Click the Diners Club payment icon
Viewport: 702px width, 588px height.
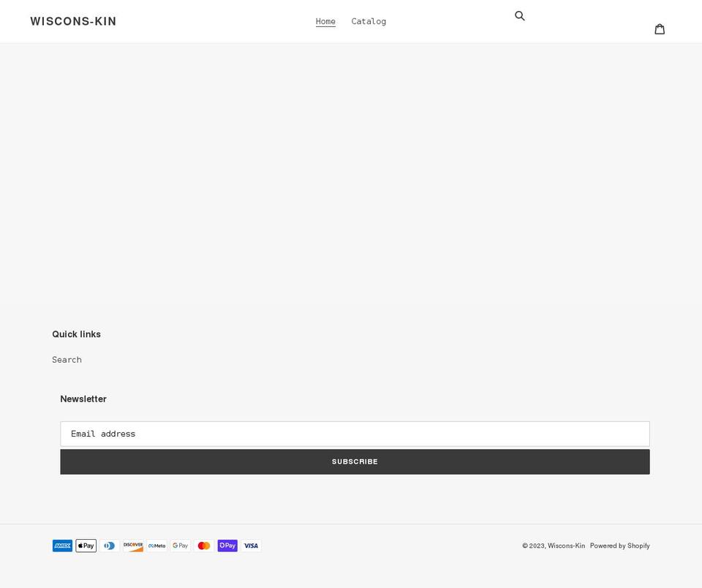click(x=109, y=546)
